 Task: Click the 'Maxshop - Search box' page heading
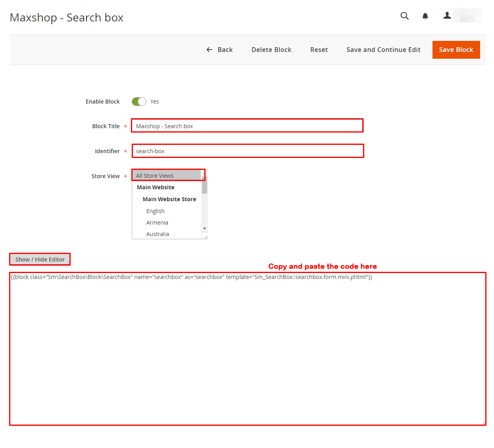click(67, 17)
